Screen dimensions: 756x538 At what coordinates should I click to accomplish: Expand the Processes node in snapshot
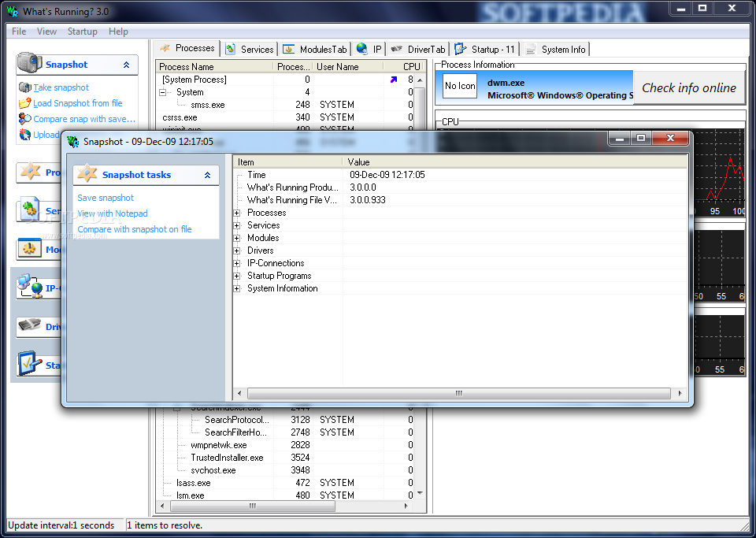coord(237,213)
